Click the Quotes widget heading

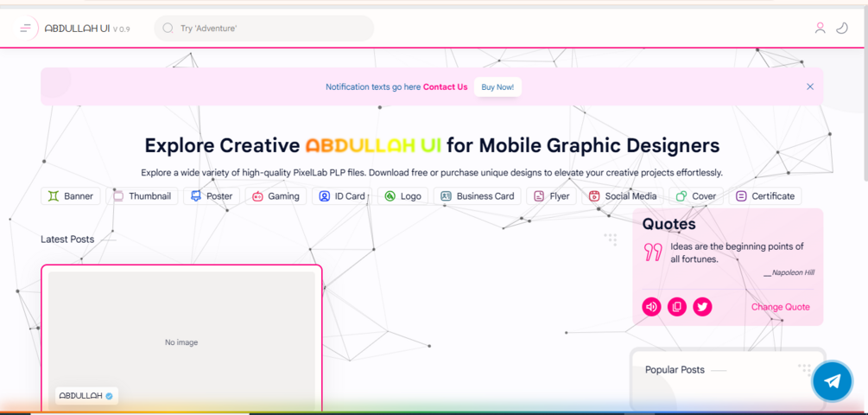pos(669,225)
